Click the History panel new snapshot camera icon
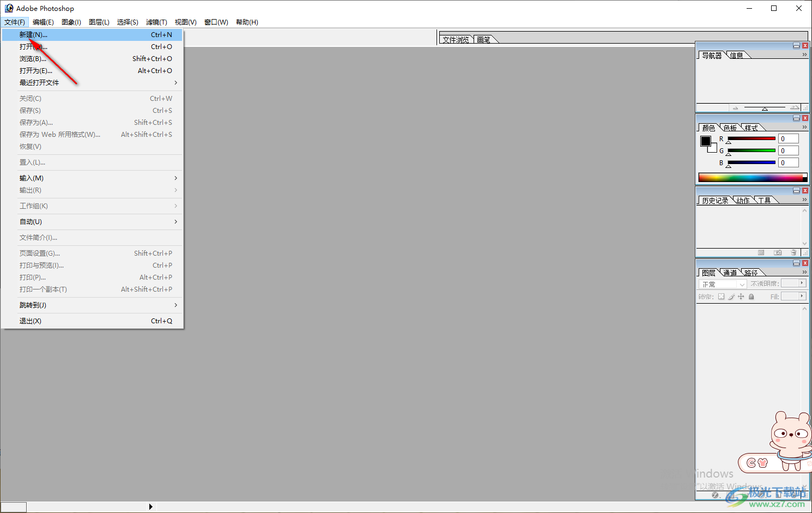The height and width of the screenshot is (513, 812). (x=778, y=252)
